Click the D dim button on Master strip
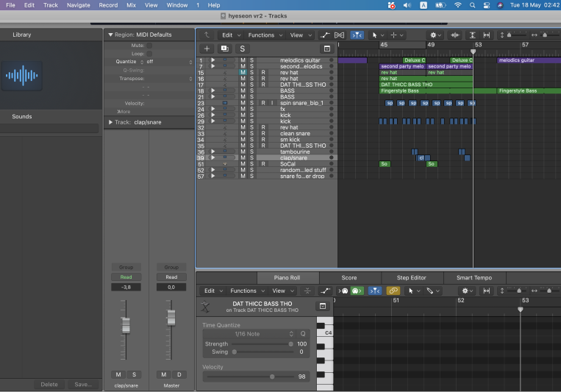 tap(179, 374)
